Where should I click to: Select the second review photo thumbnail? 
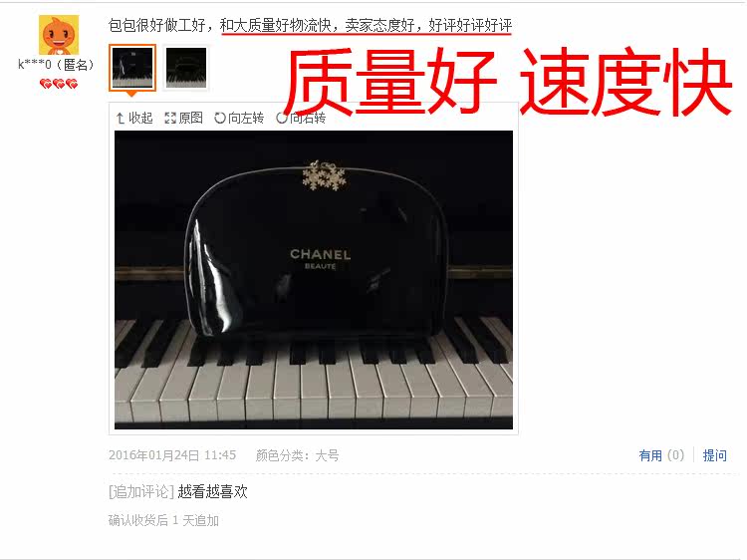186,67
